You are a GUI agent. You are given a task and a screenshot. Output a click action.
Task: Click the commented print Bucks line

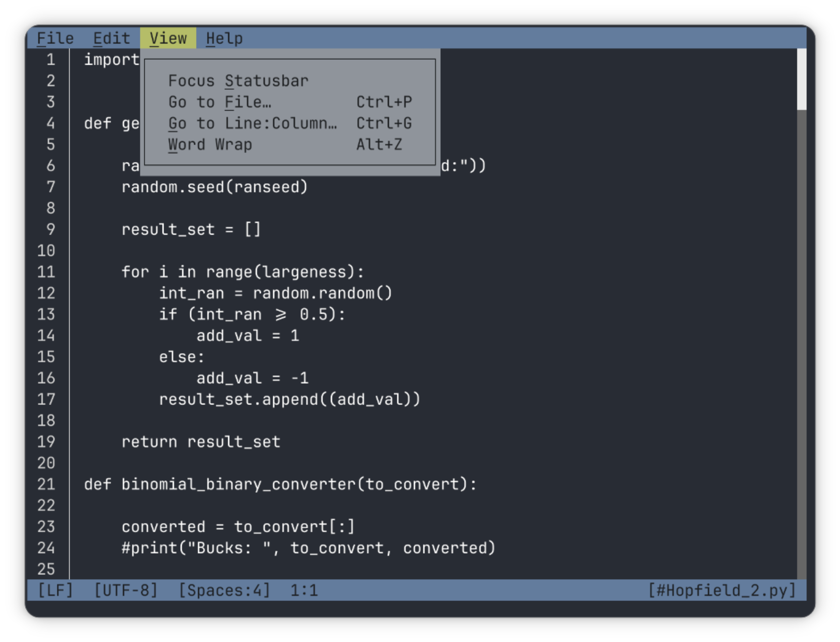click(x=308, y=548)
